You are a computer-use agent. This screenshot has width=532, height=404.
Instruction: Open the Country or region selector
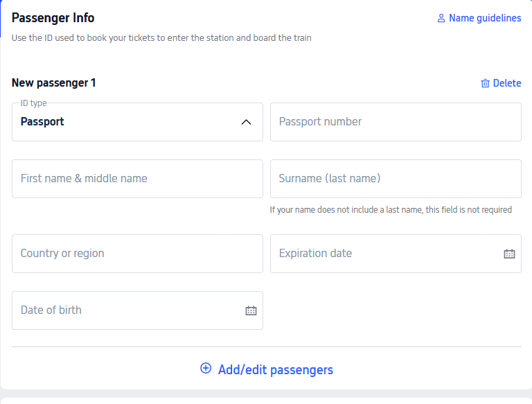click(x=137, y=254)
